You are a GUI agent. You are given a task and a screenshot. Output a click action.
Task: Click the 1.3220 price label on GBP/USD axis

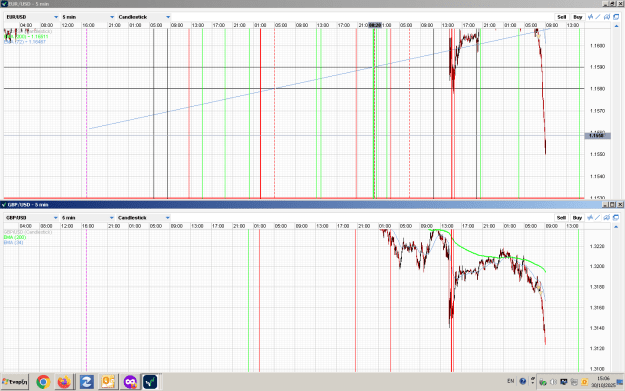[597, 246]
